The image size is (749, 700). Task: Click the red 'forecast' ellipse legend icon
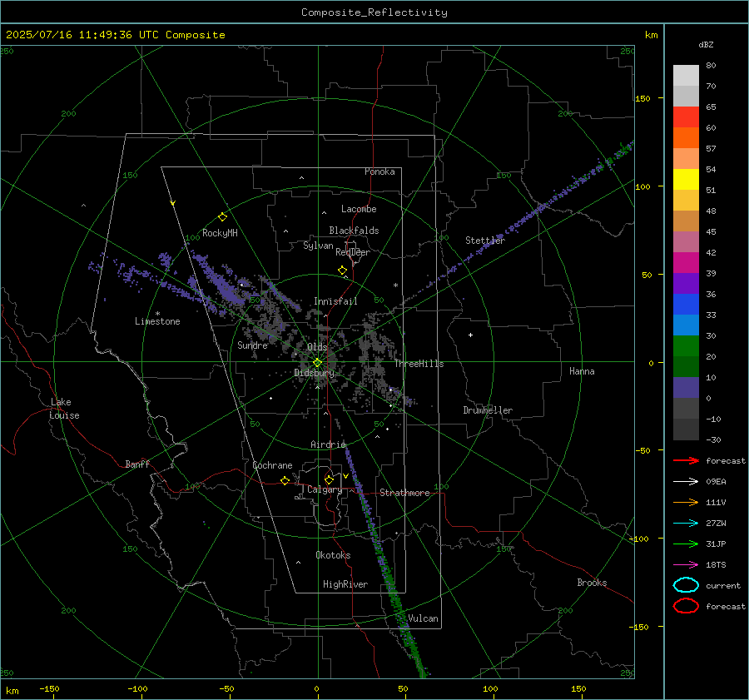[x=686, y=606]
